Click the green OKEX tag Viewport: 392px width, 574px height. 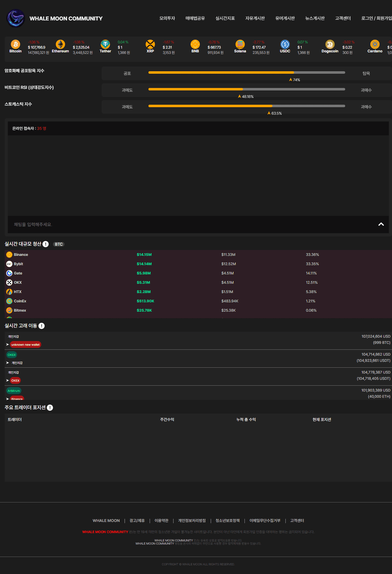(12, 355)
